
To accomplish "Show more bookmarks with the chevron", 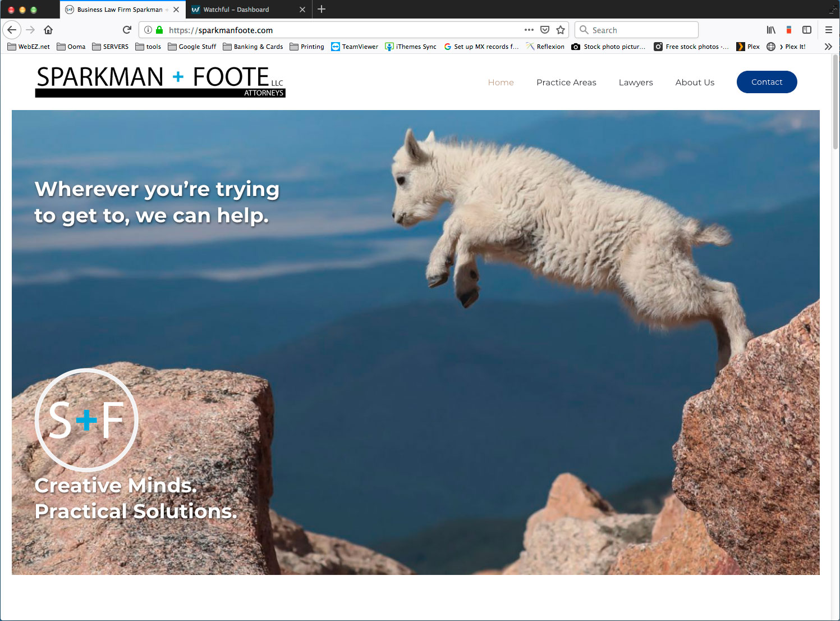I will point(828,47).
